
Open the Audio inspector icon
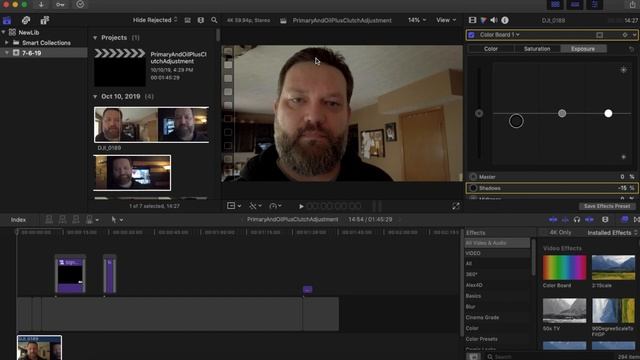coord(494,20)
